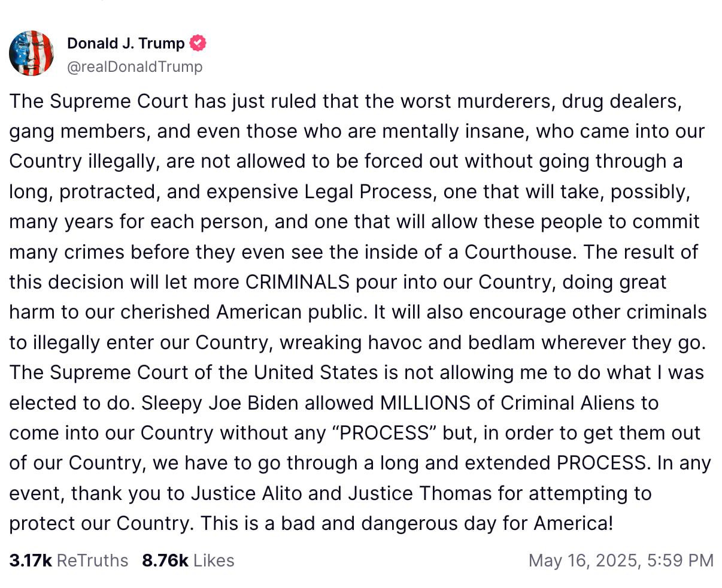The image size is (722, 588).
Task: Click the word Courthouse in the post
Action: [x=518, y=252]
